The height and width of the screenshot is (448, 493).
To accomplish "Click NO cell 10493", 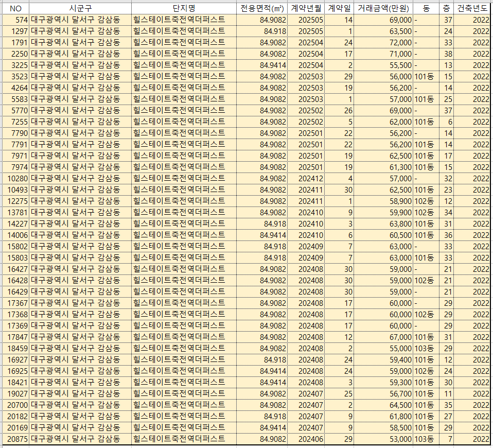I will pos(16,189).
